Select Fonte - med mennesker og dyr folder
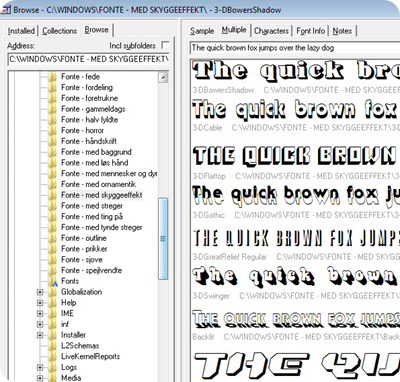This screenshot has width=400, height=382. pyautogui.click(x=109, y=174)
